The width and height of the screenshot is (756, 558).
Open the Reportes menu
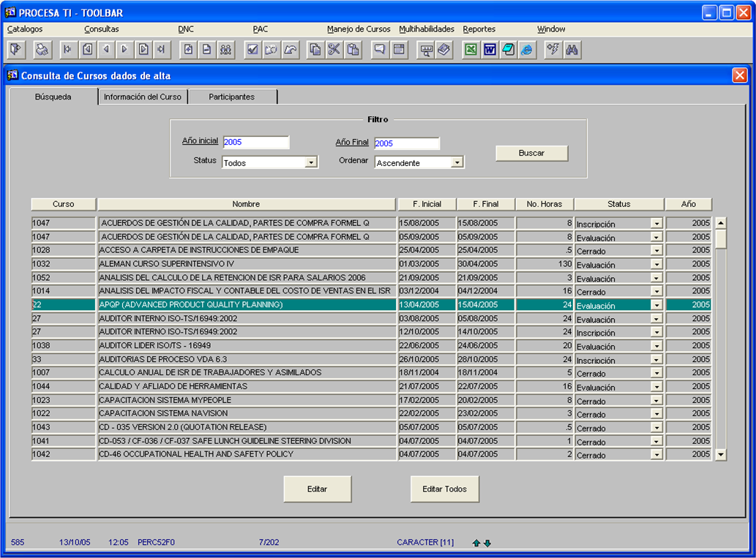coord(479,29)
